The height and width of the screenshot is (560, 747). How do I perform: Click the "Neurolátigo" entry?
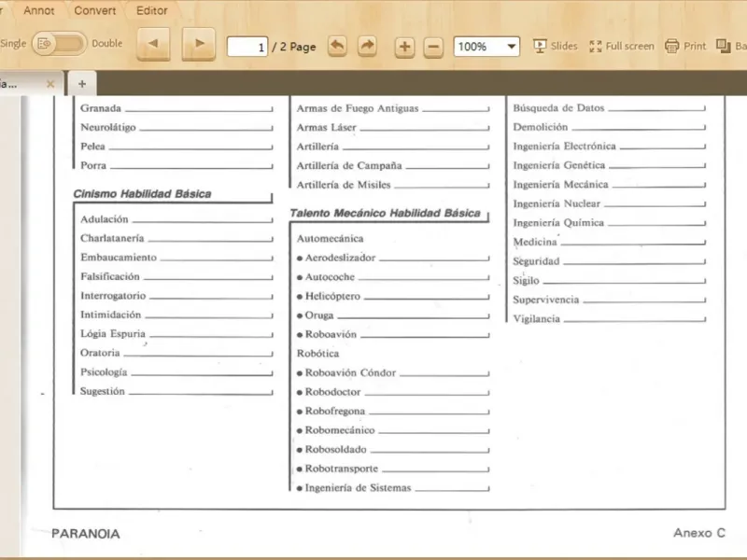tap(176, 127)
